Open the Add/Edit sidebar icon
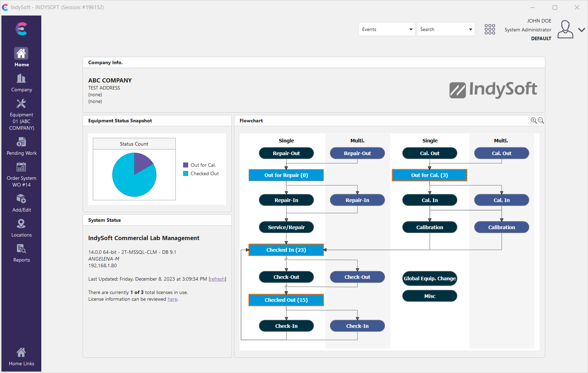The image size is (588, 373). click(x=21, y=199)
